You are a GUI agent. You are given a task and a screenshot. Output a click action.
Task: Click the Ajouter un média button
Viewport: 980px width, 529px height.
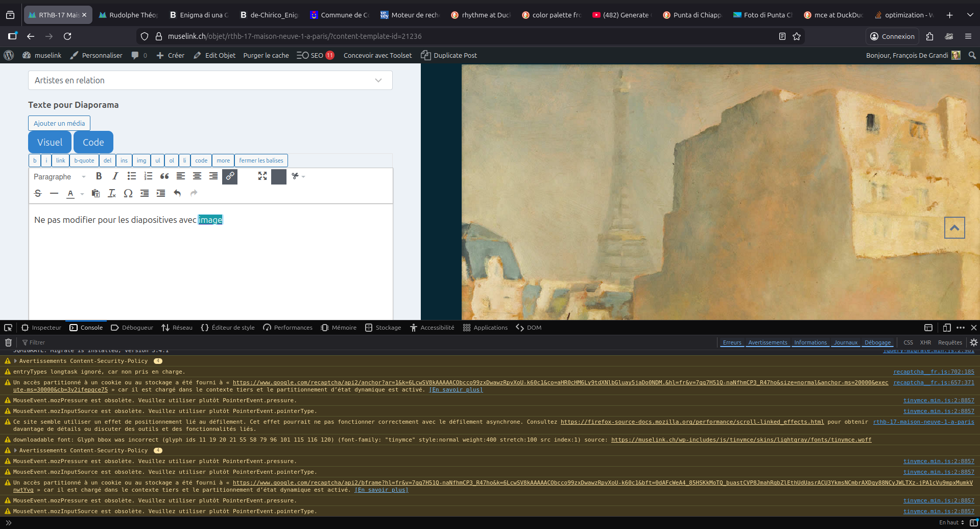pos(59,123)
